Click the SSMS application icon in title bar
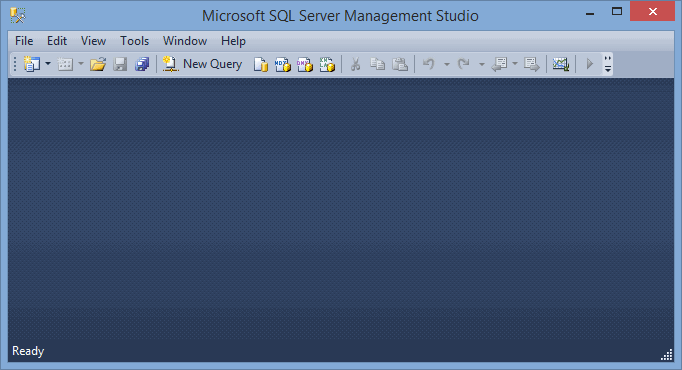This screenshot has height=370, width=682. (18, 16)
